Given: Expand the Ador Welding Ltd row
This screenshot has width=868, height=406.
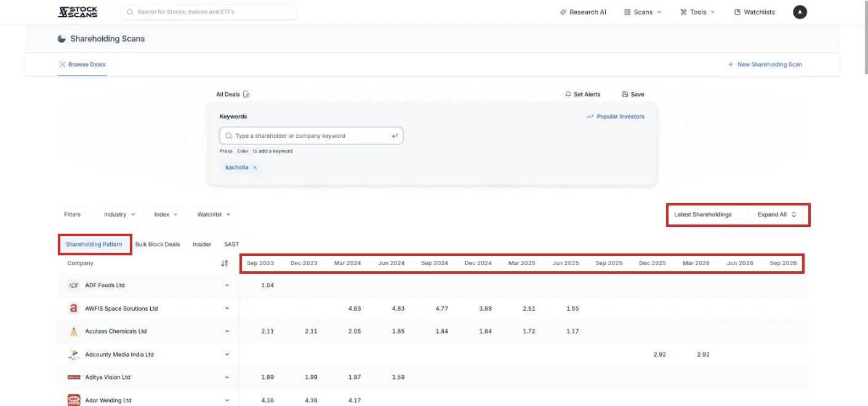Looking at the screenshot, I should click(x=227, y=400).
